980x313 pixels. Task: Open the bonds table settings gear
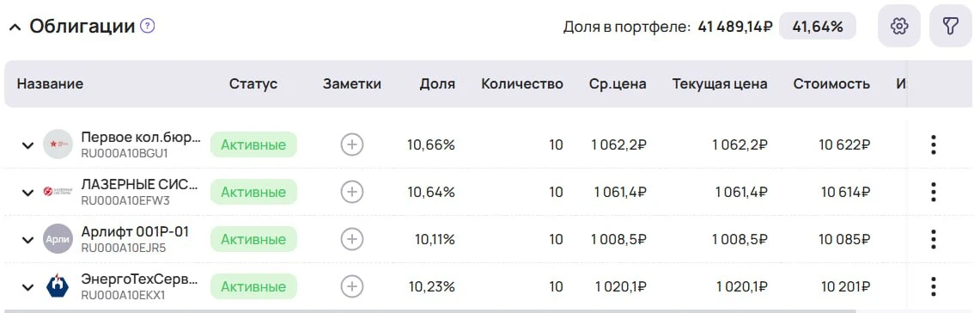(x=898, y=27)
